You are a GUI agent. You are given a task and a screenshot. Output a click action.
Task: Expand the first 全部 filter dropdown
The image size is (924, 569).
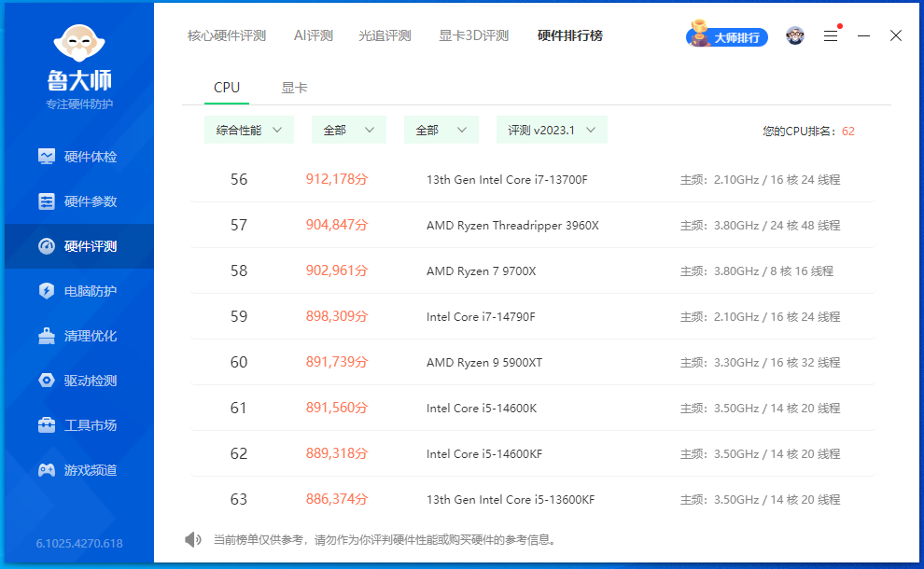[x=349, y=131]
